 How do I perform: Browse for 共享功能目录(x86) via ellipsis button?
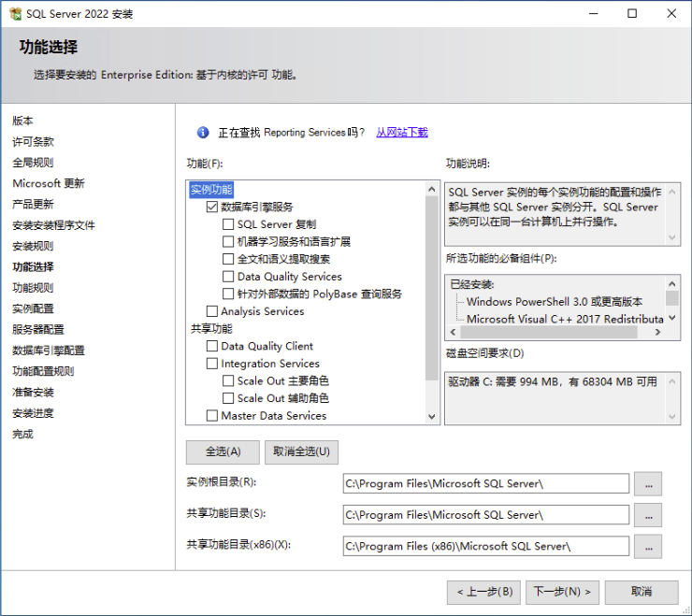648,547
